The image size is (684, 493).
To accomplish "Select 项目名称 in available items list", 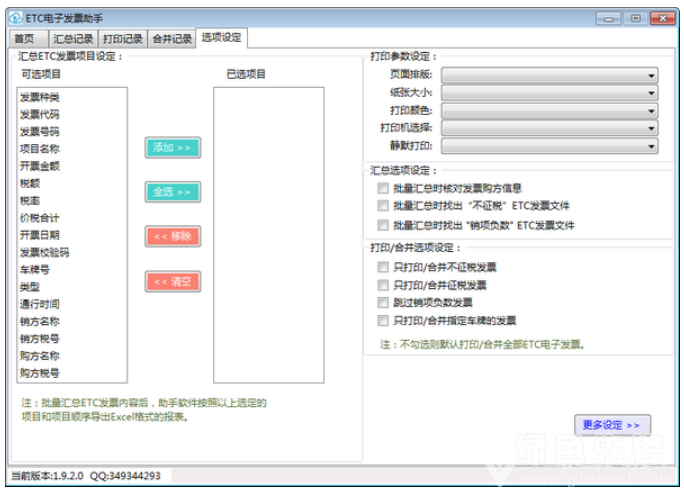I will point(40,149).
